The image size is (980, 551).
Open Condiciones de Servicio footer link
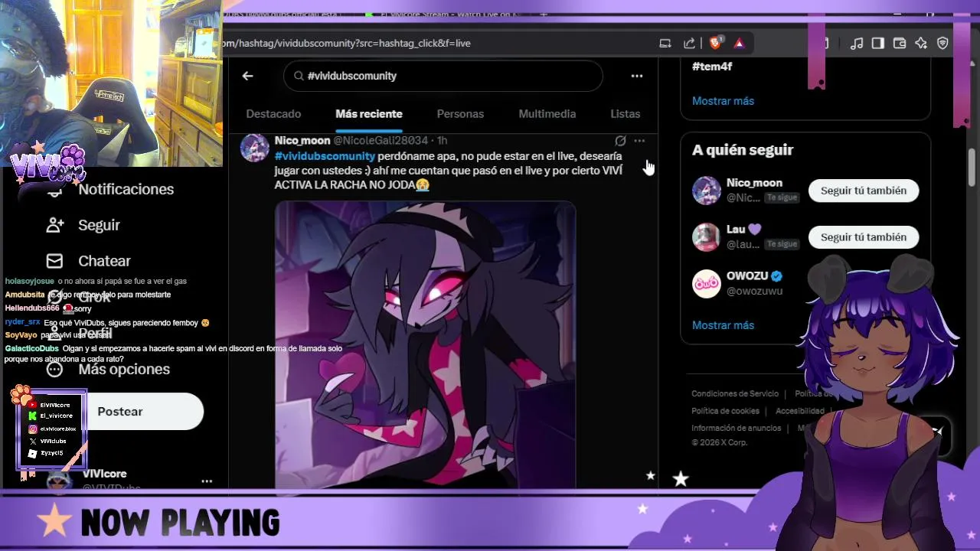click(x=735, y=393)
